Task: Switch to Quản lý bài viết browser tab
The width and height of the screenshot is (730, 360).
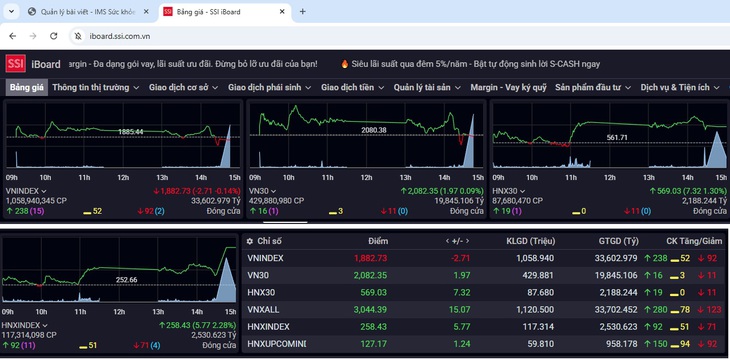Action: coord(88,12)
